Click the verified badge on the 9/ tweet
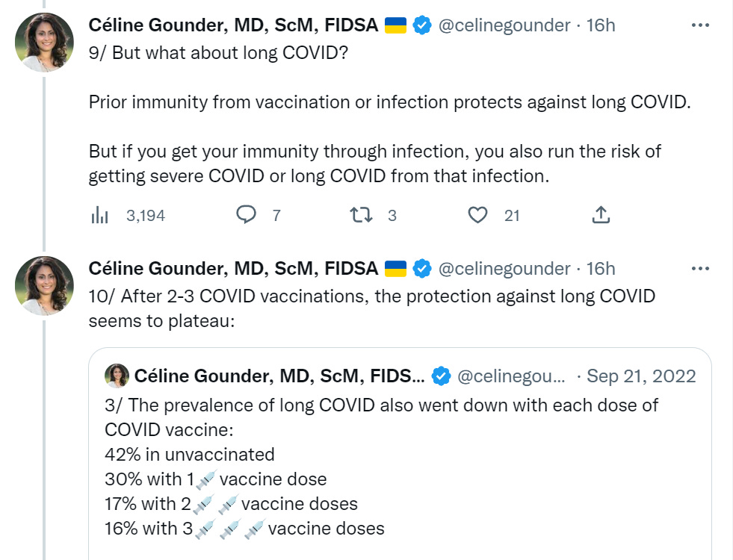Screen dimensions: 733x560 422,25
